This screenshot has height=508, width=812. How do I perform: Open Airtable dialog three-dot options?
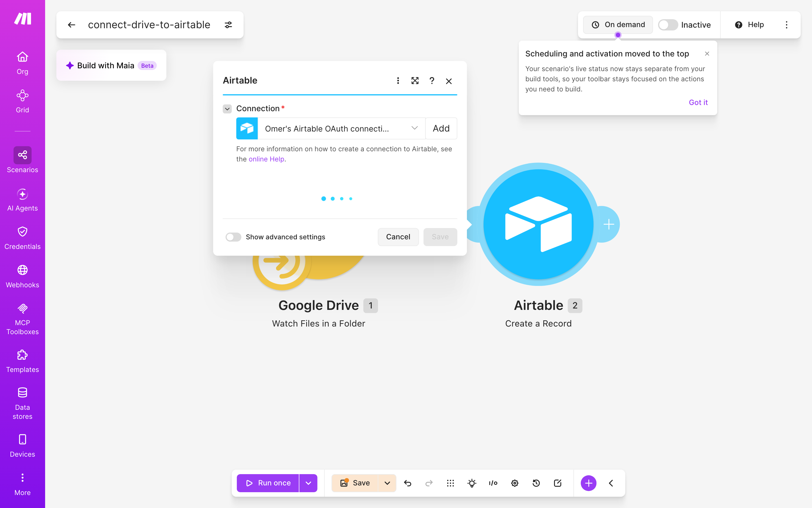point(398,81)
